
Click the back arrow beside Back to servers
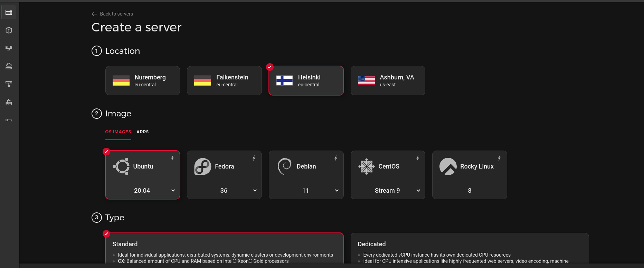coord(94,14)
